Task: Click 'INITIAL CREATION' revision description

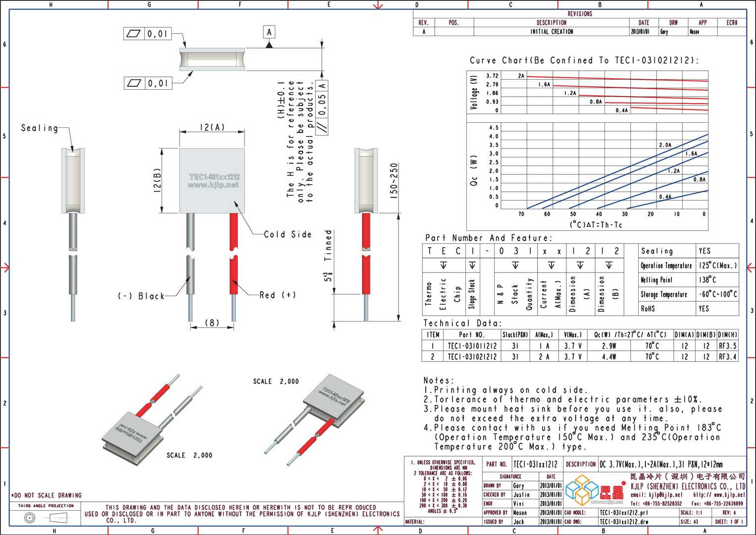Action: 552,32
